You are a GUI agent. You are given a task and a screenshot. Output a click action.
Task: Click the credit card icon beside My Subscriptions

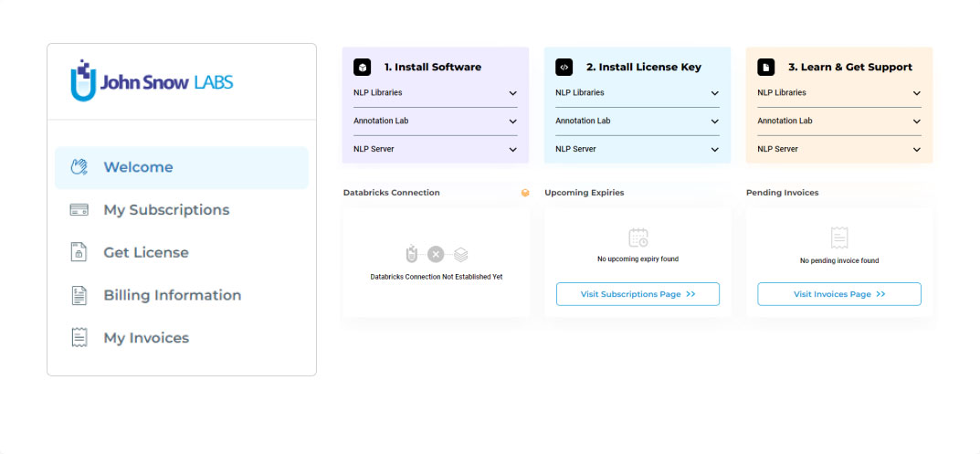click(x=79, y=210)
